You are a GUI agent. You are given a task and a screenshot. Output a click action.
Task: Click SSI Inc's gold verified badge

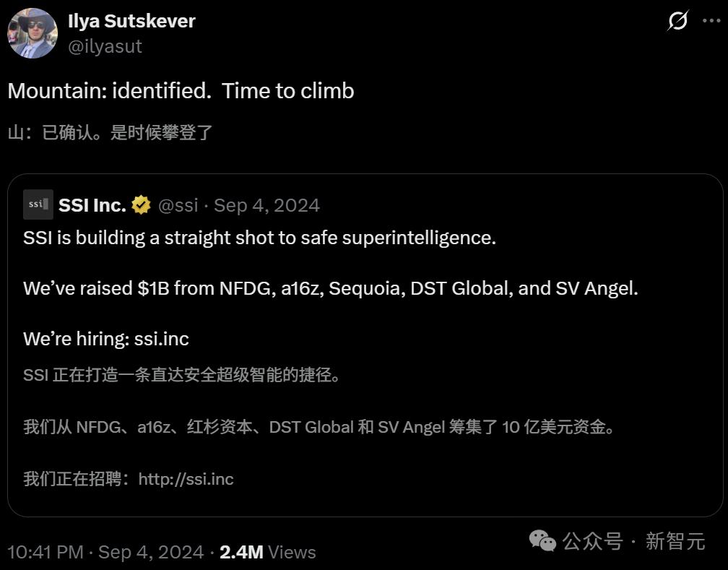coord(142,204)
